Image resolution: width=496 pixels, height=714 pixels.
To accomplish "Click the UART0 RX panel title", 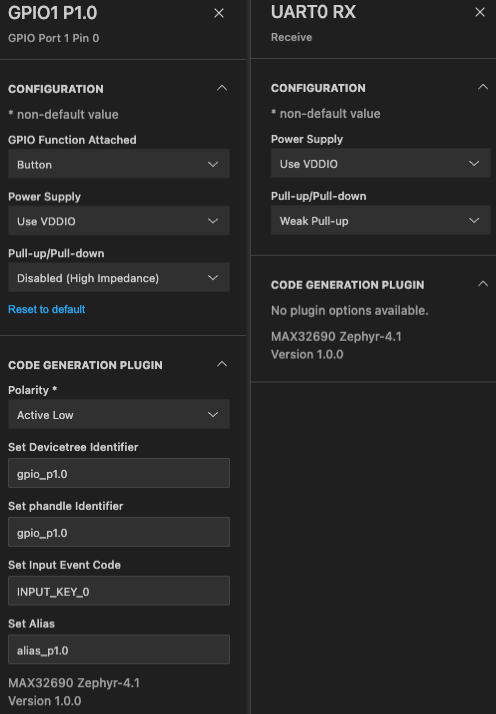I will tap(313, 12).
